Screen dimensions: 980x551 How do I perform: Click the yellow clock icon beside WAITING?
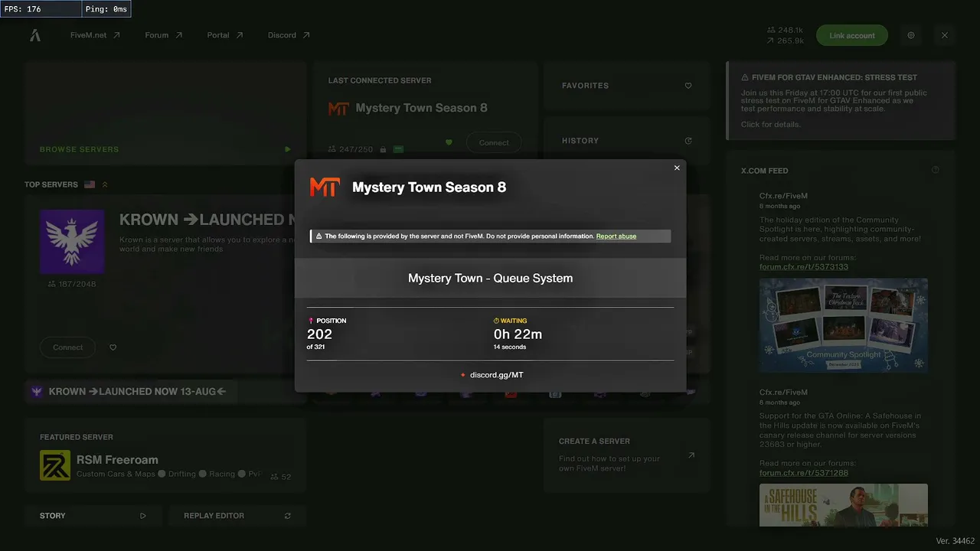(x=496, y=321)
